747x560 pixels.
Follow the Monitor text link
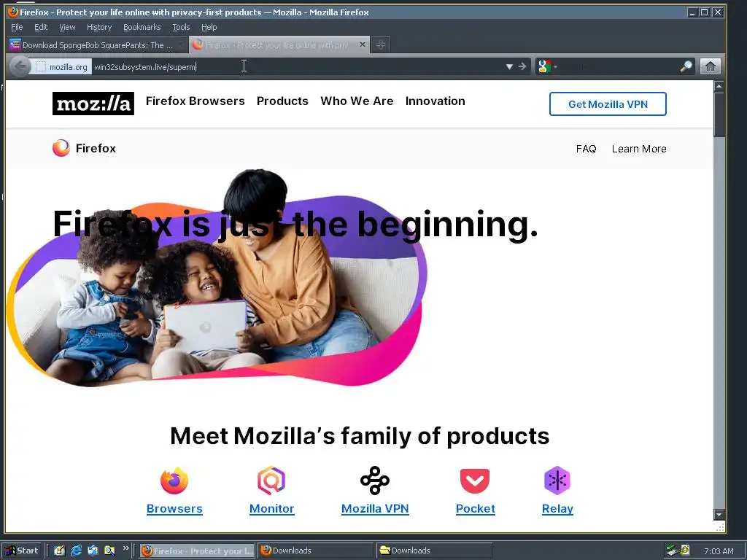click(271, 508)
